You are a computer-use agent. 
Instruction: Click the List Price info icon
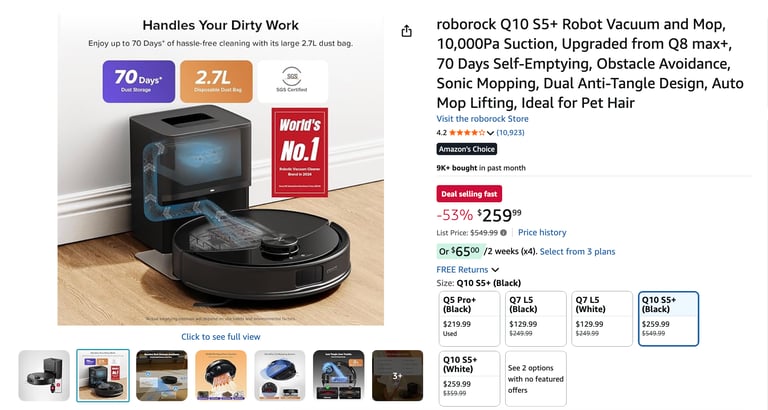[505, 233]
